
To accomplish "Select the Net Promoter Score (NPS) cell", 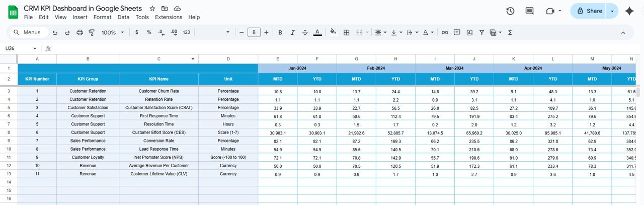I will 159,157.
